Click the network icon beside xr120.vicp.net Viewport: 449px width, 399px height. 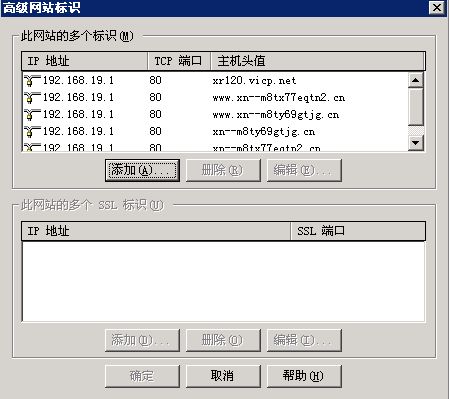pos(32,81)
